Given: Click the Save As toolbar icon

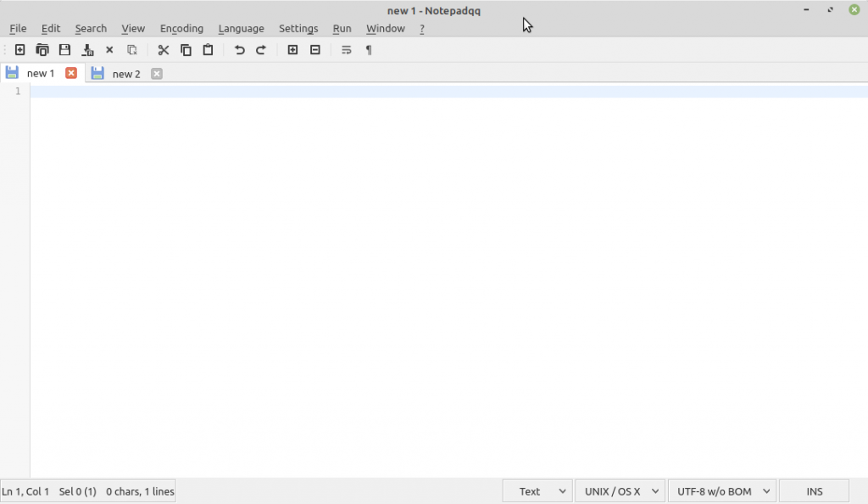Looking at the screenshot, I should tap(87, 50).
